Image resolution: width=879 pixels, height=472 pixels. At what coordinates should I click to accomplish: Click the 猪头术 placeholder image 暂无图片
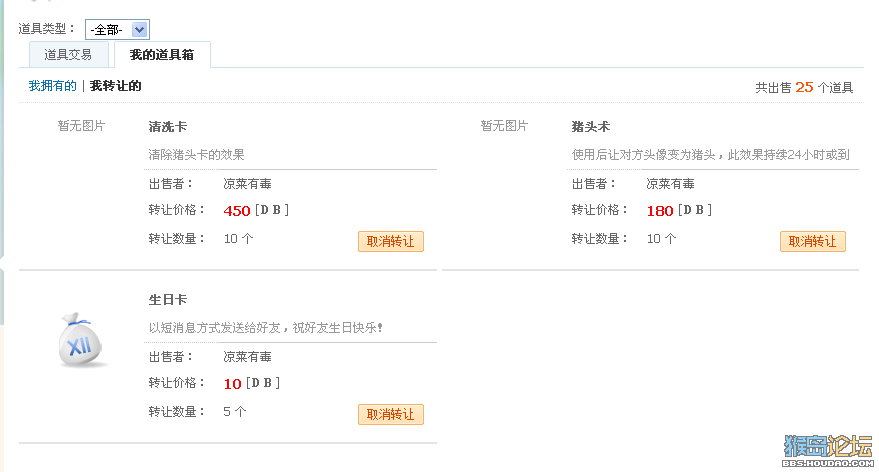[505, 126]
